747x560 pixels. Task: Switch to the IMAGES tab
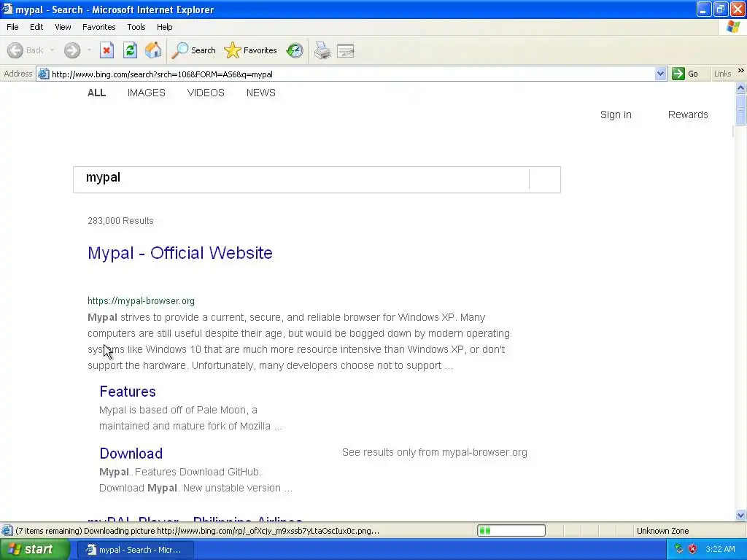click(146, 93)
